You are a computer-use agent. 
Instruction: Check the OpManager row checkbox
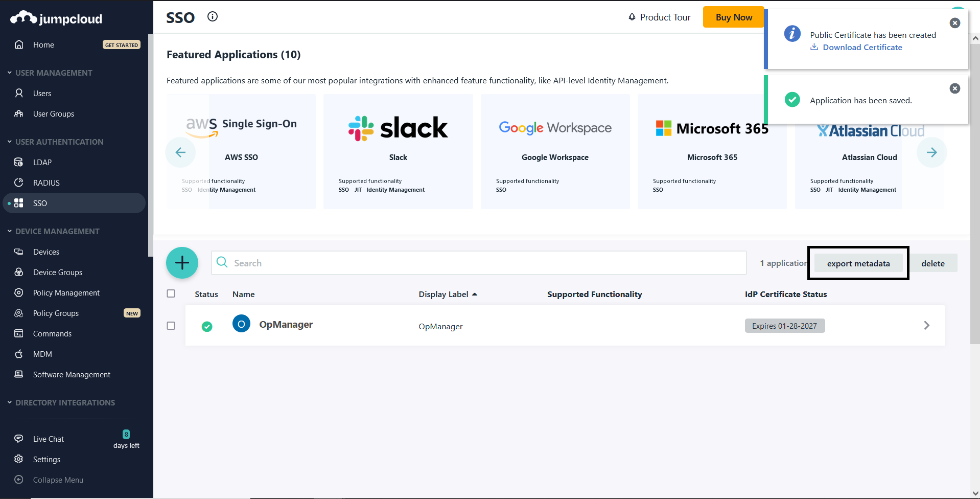171,325
